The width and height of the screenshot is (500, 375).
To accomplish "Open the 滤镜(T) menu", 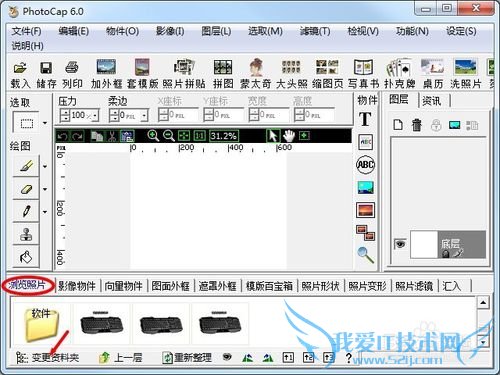I will point(315,31).
